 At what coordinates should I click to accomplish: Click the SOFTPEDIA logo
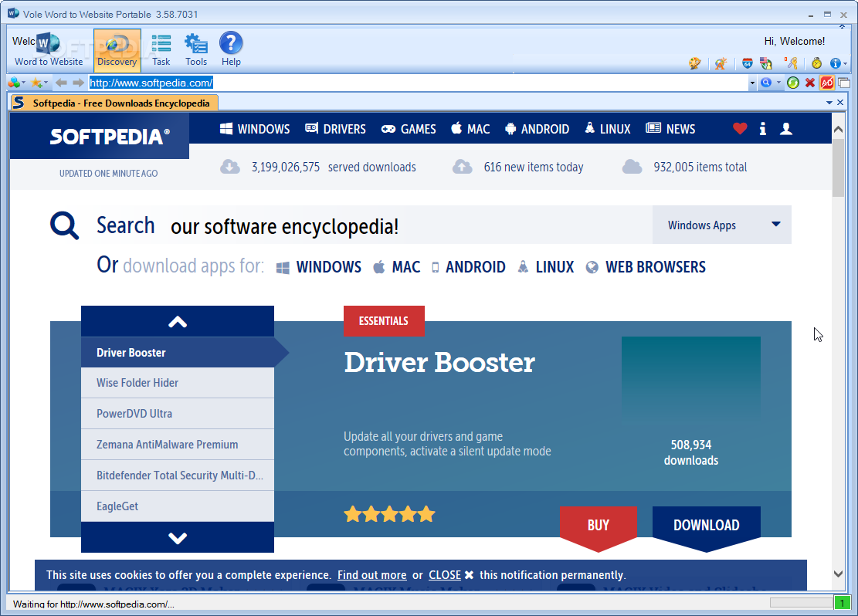[x=110, y=136]
